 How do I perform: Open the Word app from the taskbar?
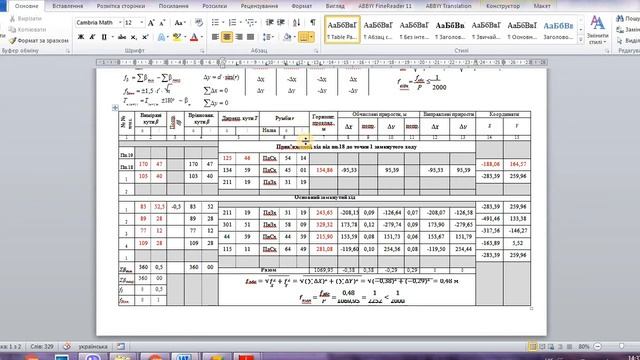184,357
